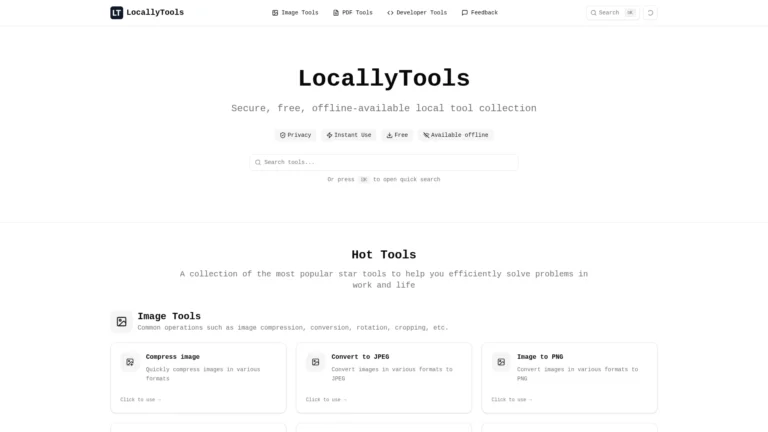The width and height of the screenshot is (768, 432).
Task: Open Compress image via Click to use
Action: click(140, 399)
